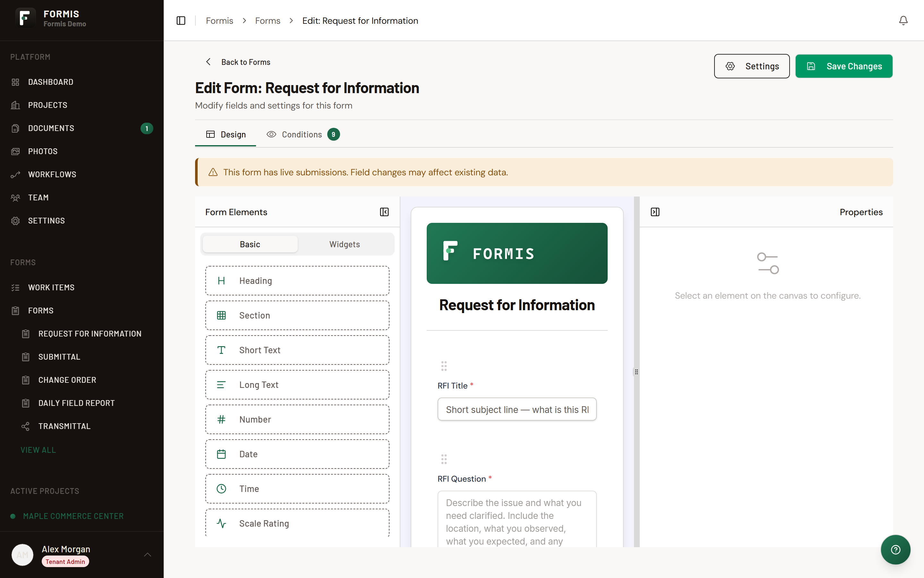Click the View All forms link

[38, 450]
